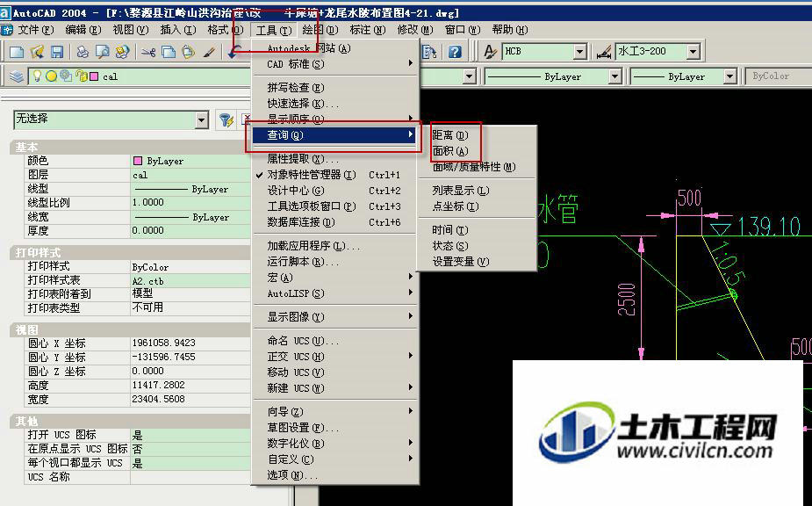Open Text Style manager icon beside HCB
This screenshot has height=506, width=812.
point(490,51)
